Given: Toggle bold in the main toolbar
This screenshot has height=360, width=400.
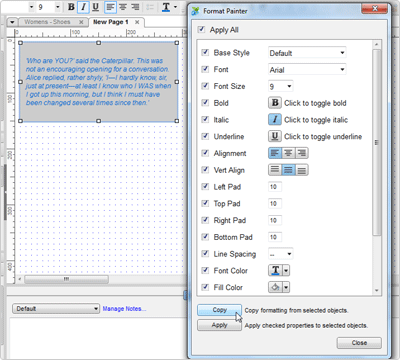Looking at the screenshot, I should click(71, 7).
